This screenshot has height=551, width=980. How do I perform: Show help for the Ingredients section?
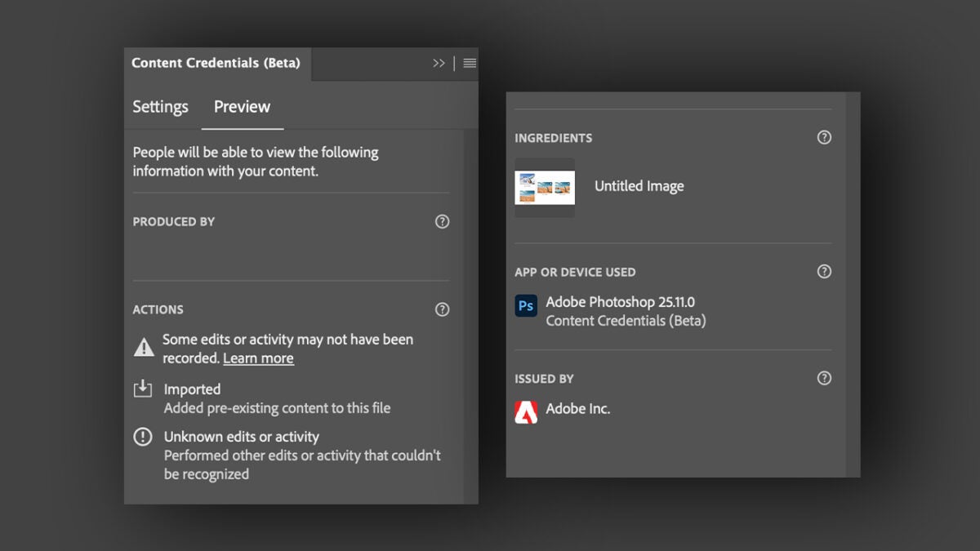[x=824, y=138]
